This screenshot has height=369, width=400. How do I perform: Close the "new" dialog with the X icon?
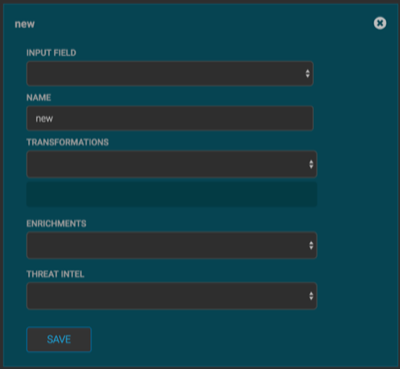(380, 23)
